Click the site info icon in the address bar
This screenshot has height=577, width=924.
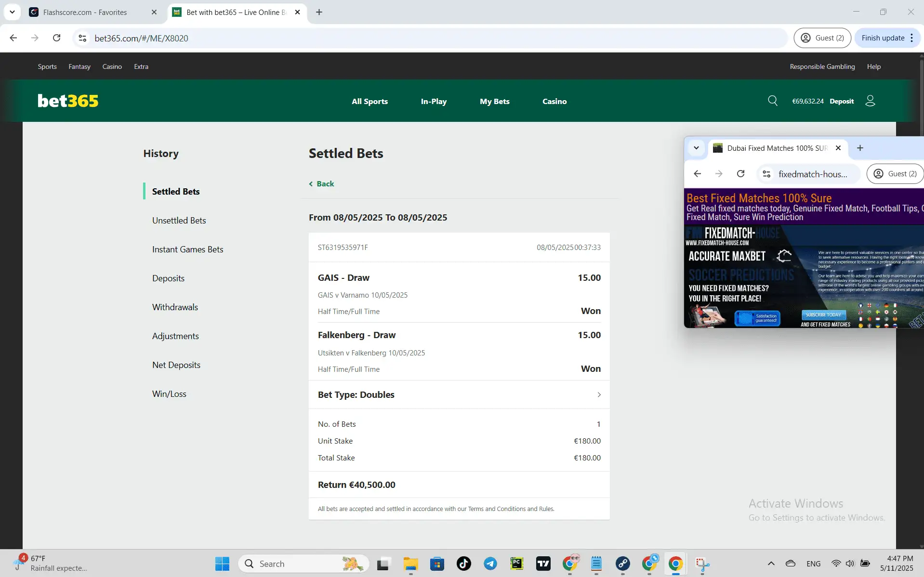coord(82,38)
